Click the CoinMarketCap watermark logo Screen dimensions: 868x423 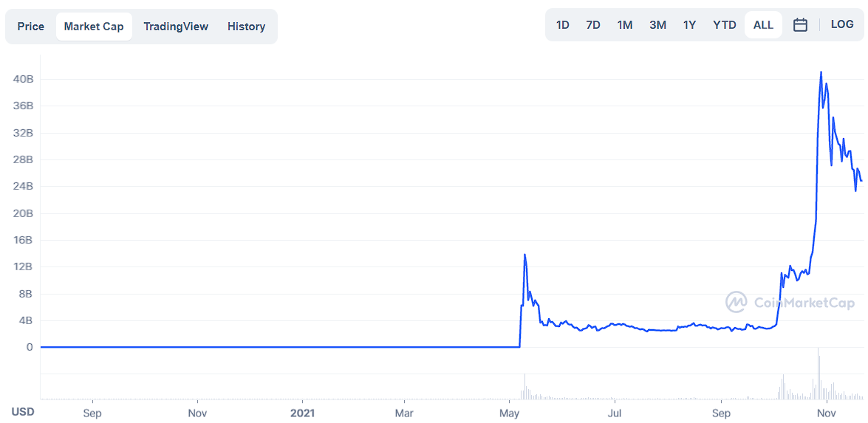(790, 302)
